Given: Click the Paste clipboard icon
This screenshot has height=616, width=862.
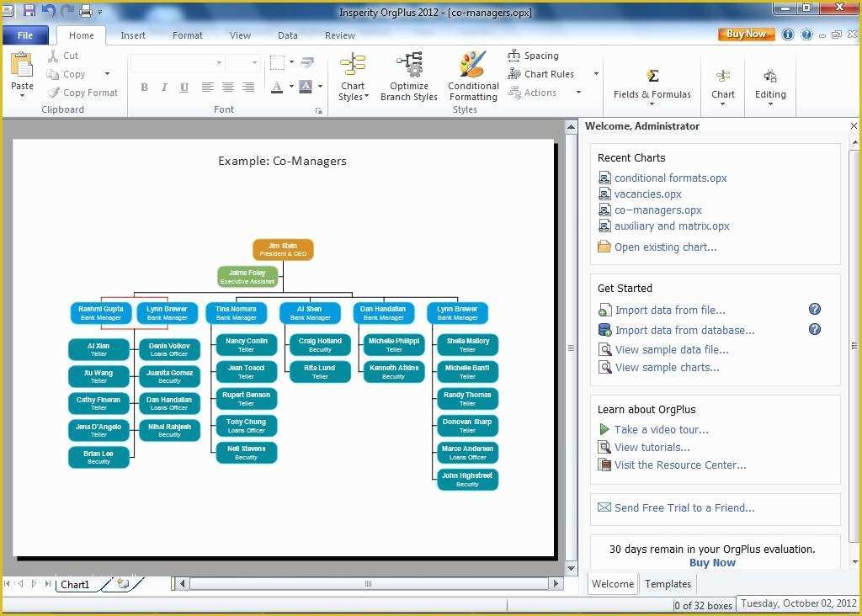Looking at the screenshot, I should pos(22,65).
